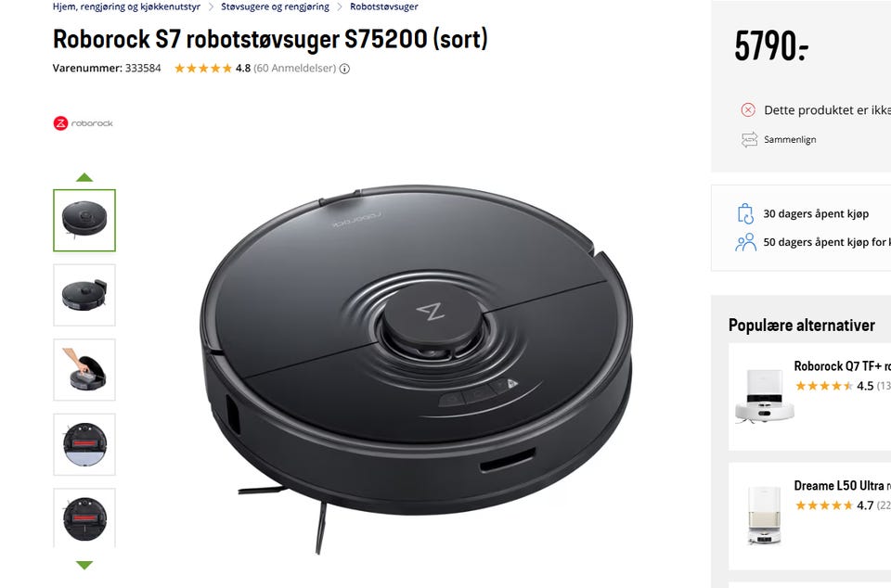Screen dimensions: 891x588
Task: Click the 30 dagers shopping bag icon
Action: (745, 214)
